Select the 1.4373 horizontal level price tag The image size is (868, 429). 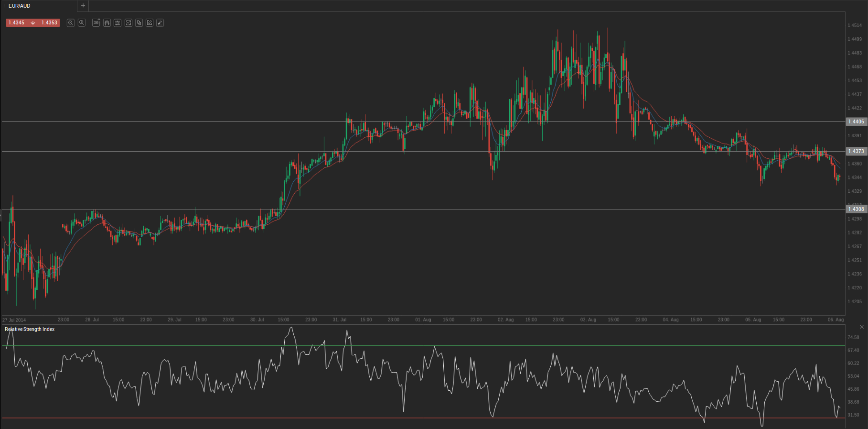(x=856, y=152)
